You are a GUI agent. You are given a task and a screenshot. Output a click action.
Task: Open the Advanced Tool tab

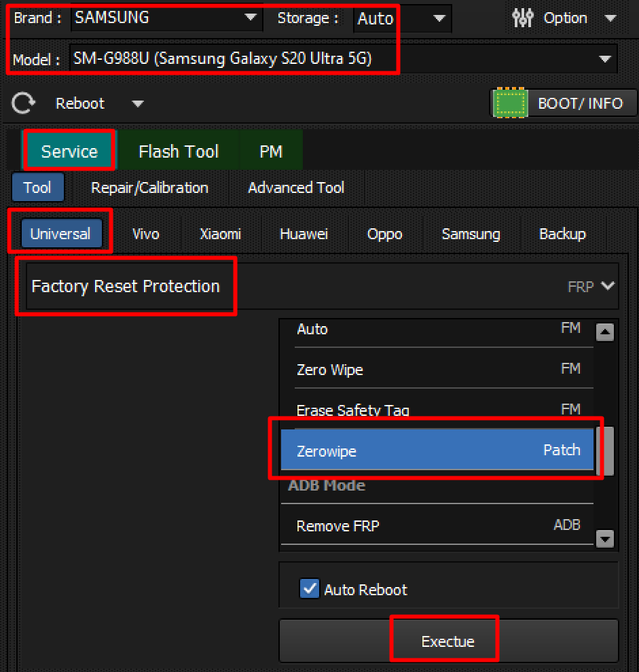click(x=296, y=188)
